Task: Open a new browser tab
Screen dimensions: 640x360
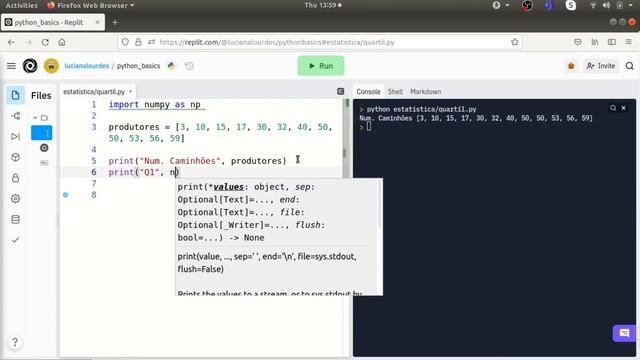Action: pos(115,22)
